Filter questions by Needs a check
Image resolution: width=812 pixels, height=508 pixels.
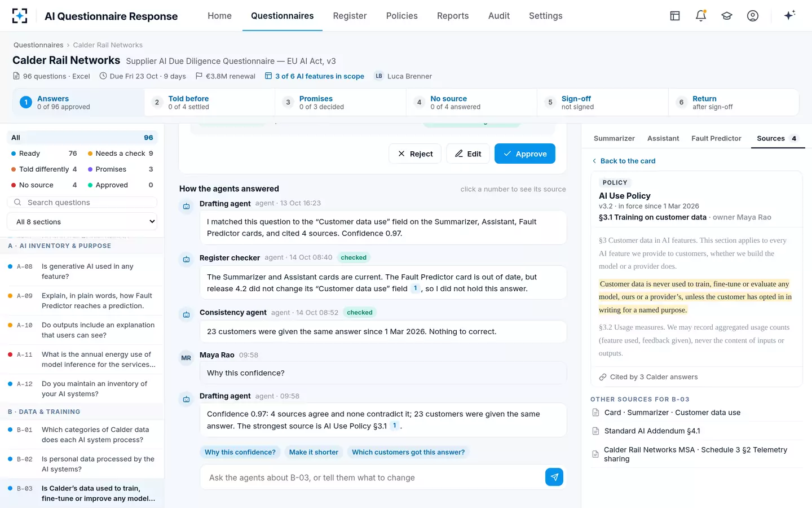[121, 154]
